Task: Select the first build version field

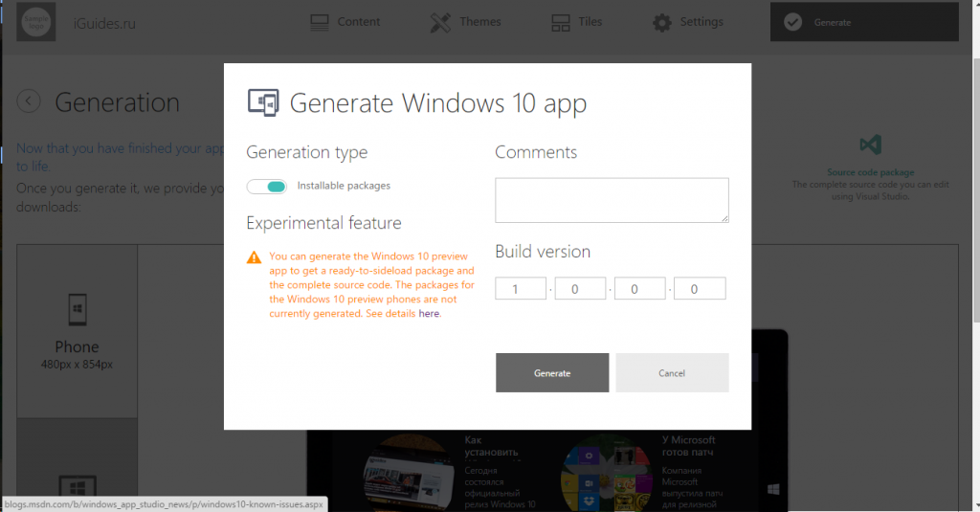Action: click(x=521, y=288)
